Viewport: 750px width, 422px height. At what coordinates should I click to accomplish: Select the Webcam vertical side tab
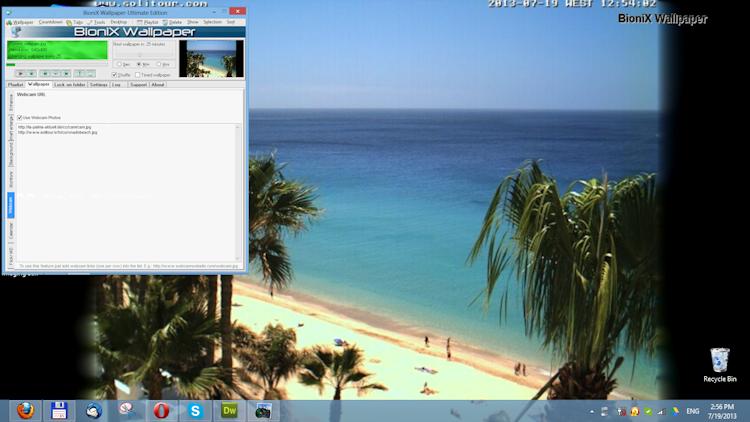tap(11, 205)
